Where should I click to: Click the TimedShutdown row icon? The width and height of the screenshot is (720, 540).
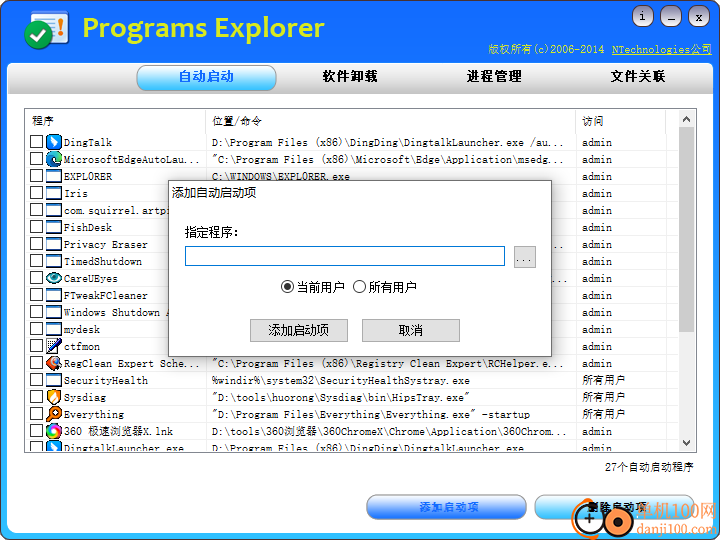(54, 261)
